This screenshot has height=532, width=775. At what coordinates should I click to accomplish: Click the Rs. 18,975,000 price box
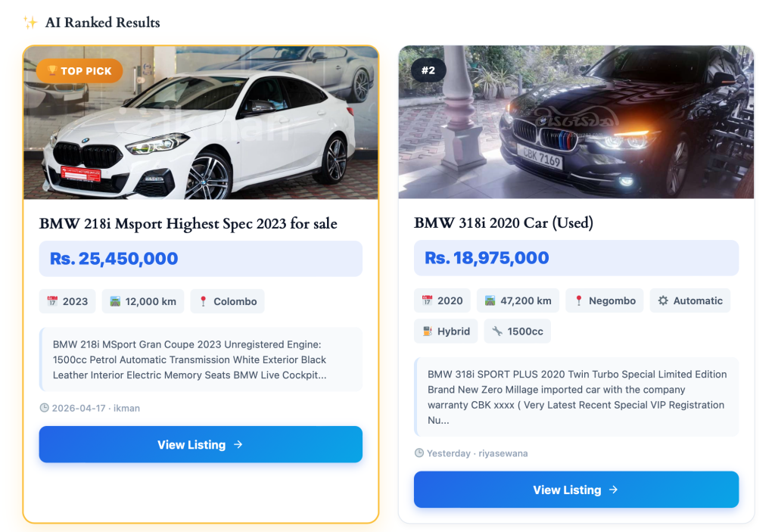576,258
